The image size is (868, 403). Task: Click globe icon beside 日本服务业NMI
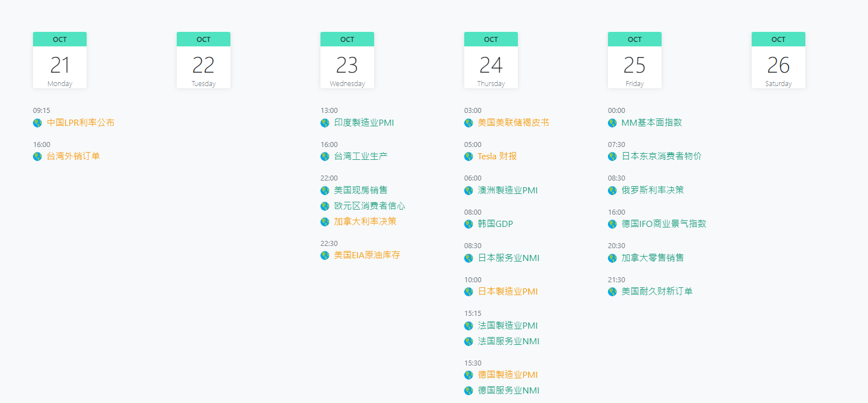click(469, 258)
